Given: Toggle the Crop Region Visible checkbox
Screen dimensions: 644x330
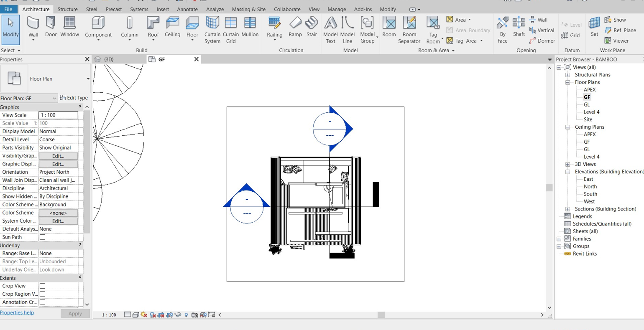Looking at the screenshot, I should coord(42,294).
